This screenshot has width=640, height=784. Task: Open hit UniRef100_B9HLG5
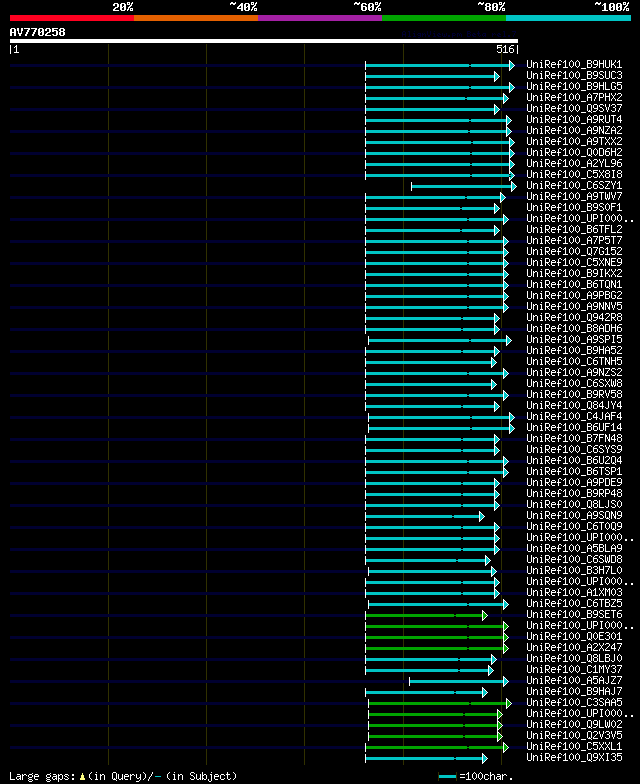(x=574, y=86)
